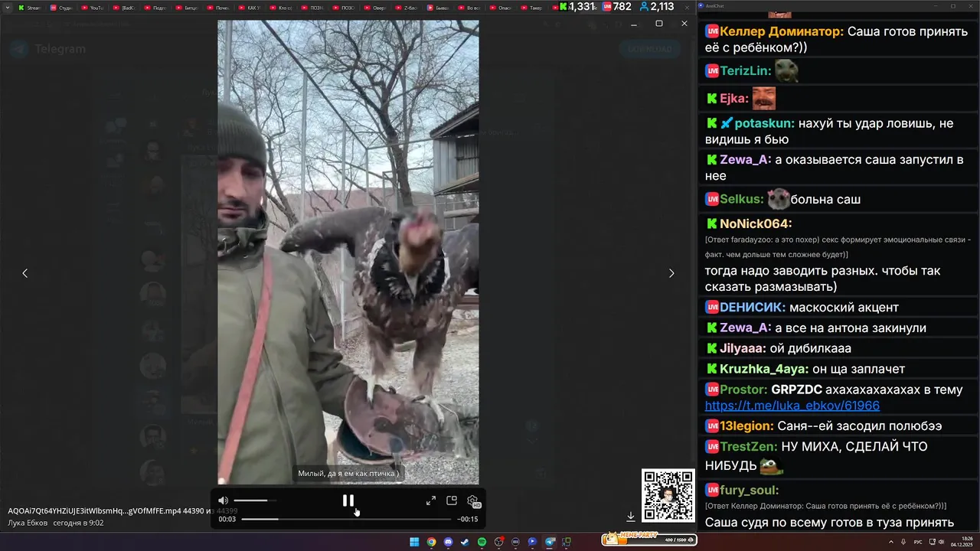Viewport: 980px width, 551px height.
Task: Maximize the media viewer window
Action: coord(659,24)
